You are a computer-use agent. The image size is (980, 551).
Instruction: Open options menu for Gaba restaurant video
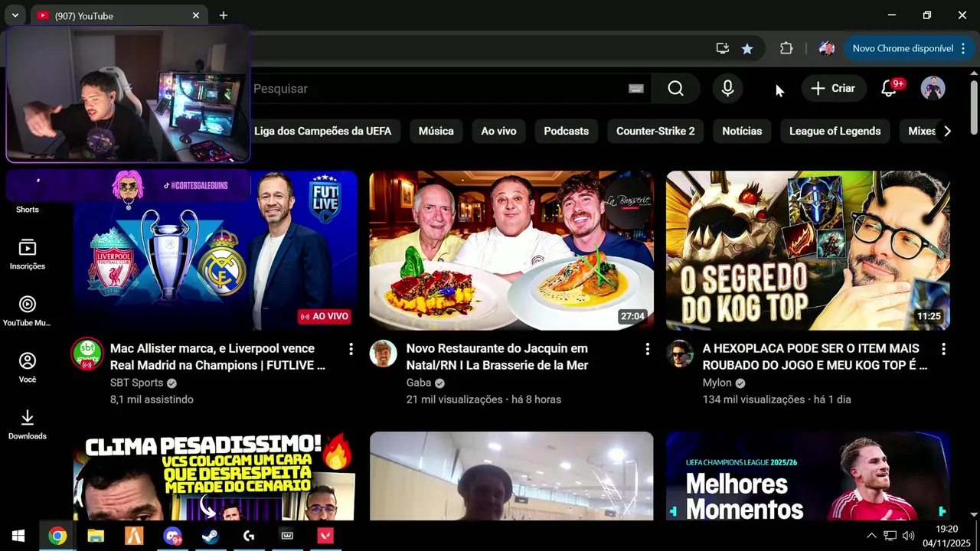[x=647, y=349]
